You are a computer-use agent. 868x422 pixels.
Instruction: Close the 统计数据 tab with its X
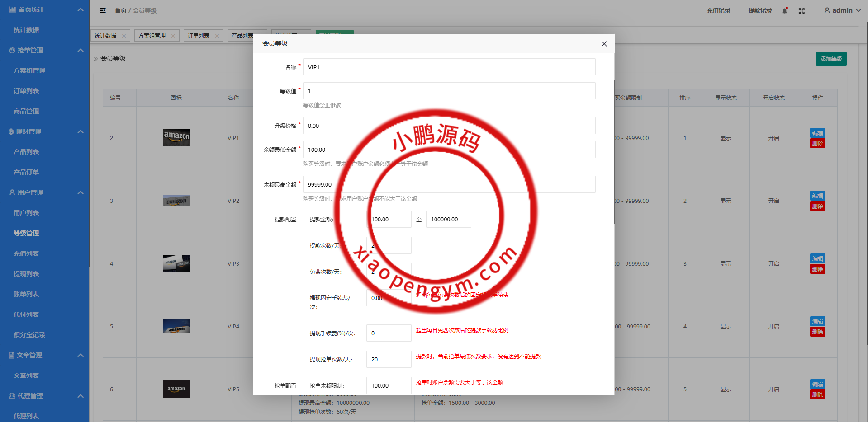124,36
